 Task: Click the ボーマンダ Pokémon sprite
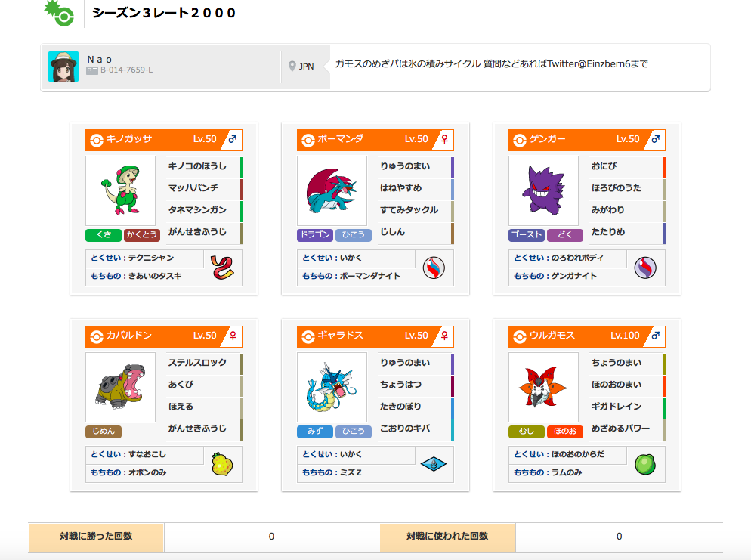(332, 190)
